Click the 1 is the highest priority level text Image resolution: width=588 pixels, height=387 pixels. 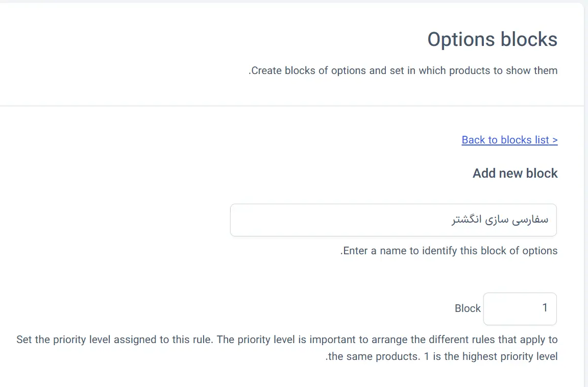(x=491, y=356)
